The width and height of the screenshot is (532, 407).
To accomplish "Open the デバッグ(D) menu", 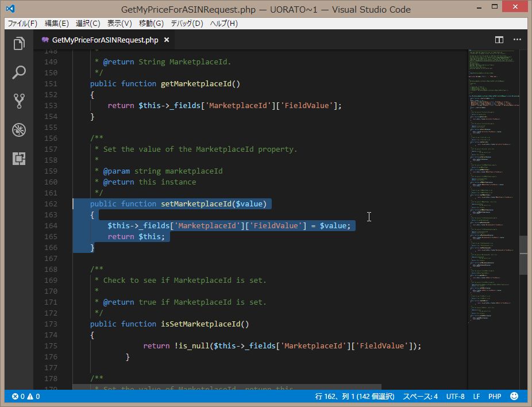I will [x=187, y=24].
